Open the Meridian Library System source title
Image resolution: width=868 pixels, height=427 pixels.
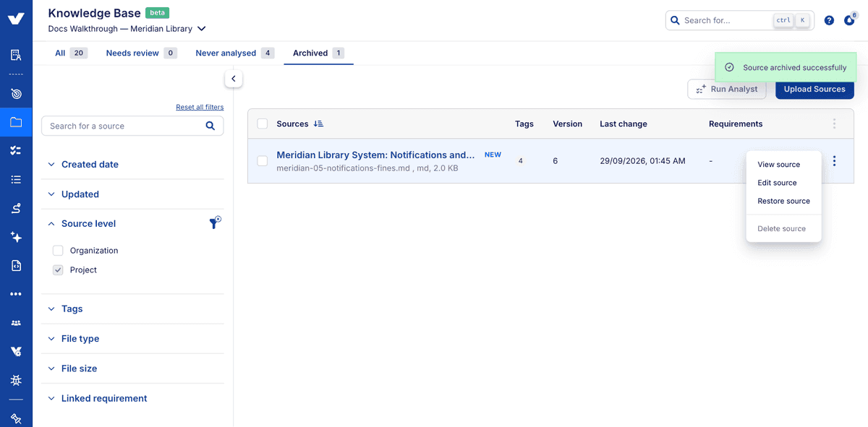(x=375, y=155)
